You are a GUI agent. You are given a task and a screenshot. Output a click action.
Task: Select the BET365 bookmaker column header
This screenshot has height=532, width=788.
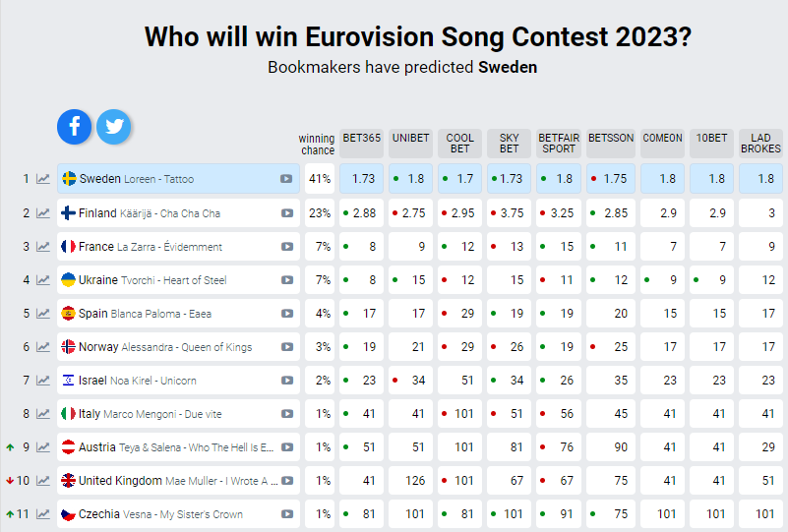pyautogui.click(x=361, y=144)
